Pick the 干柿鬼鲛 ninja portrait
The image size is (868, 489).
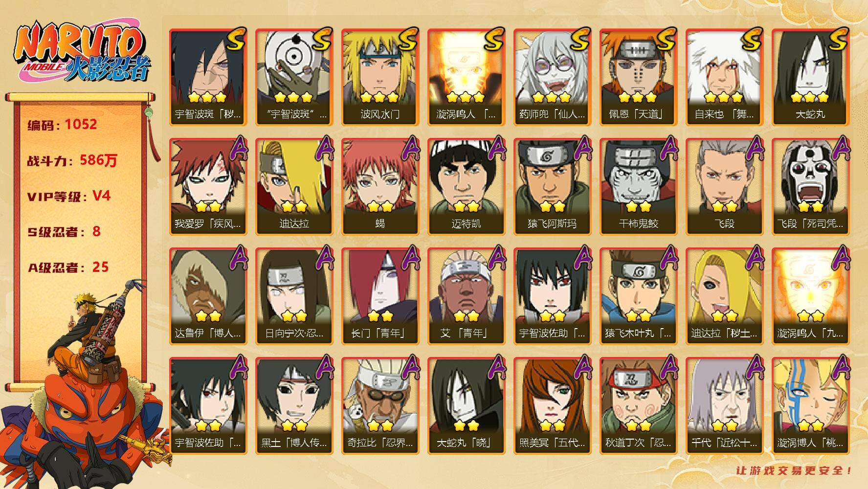pyautogui.click(x=638, y=186)
